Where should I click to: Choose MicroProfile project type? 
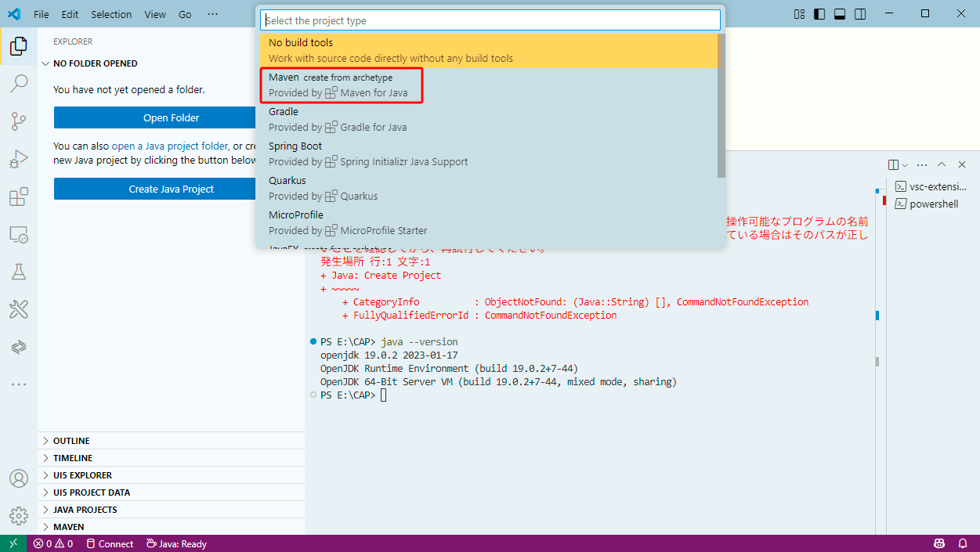tap(489, 223)
